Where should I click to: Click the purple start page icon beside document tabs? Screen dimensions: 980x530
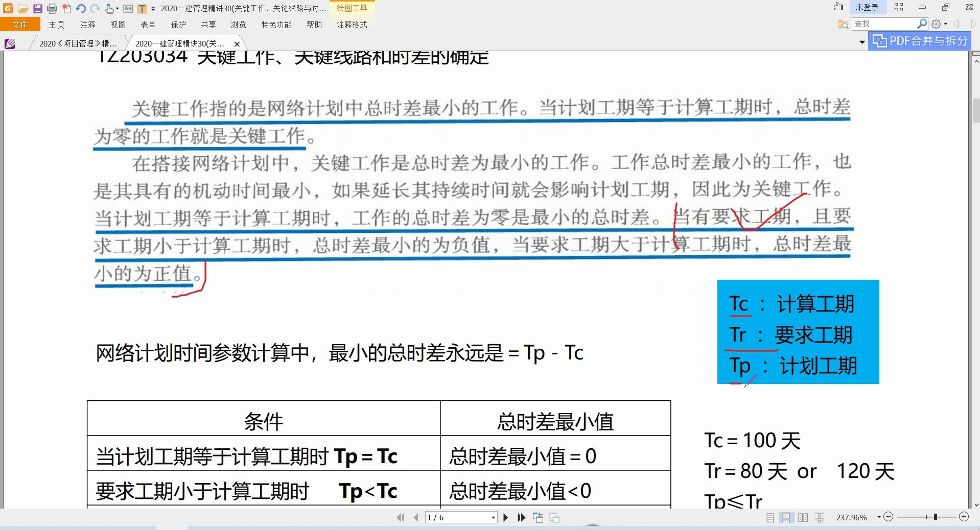click(x=10, y=44)
